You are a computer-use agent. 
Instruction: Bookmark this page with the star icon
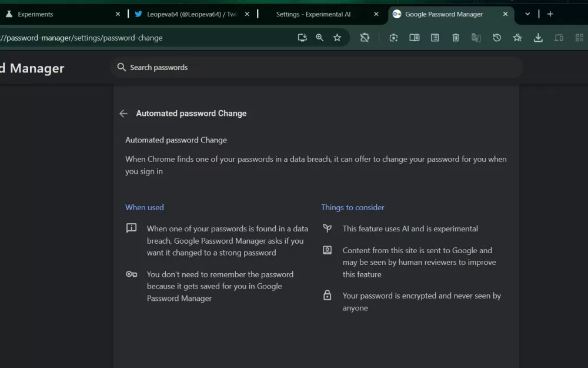point(337,38)
